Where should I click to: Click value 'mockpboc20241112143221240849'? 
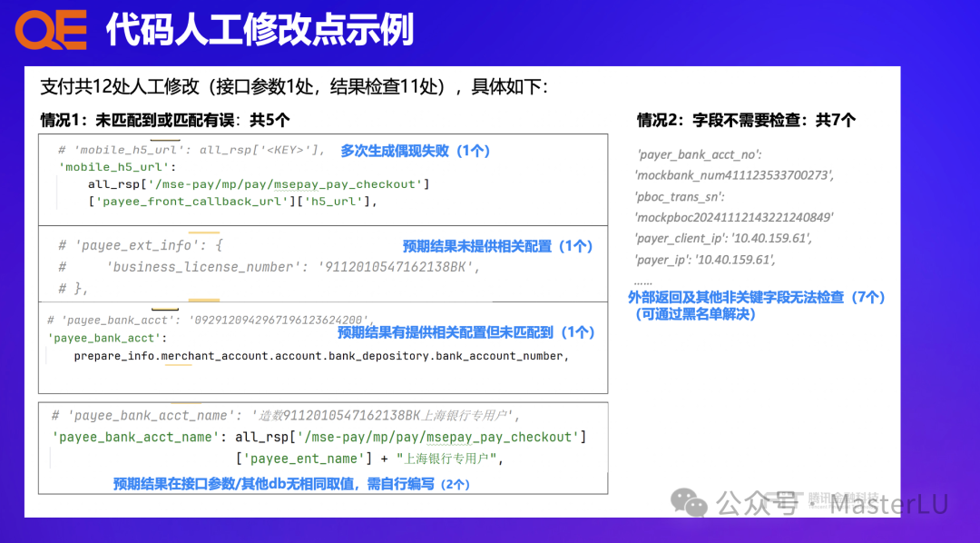pos(734,218)
